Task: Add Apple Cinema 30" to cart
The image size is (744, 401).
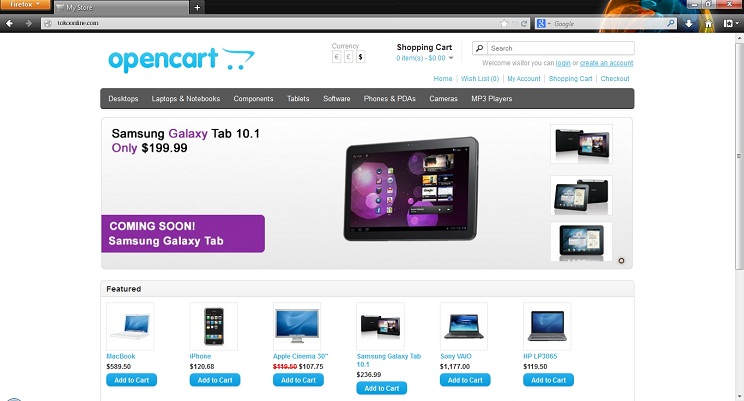Action: pos(298,380)
